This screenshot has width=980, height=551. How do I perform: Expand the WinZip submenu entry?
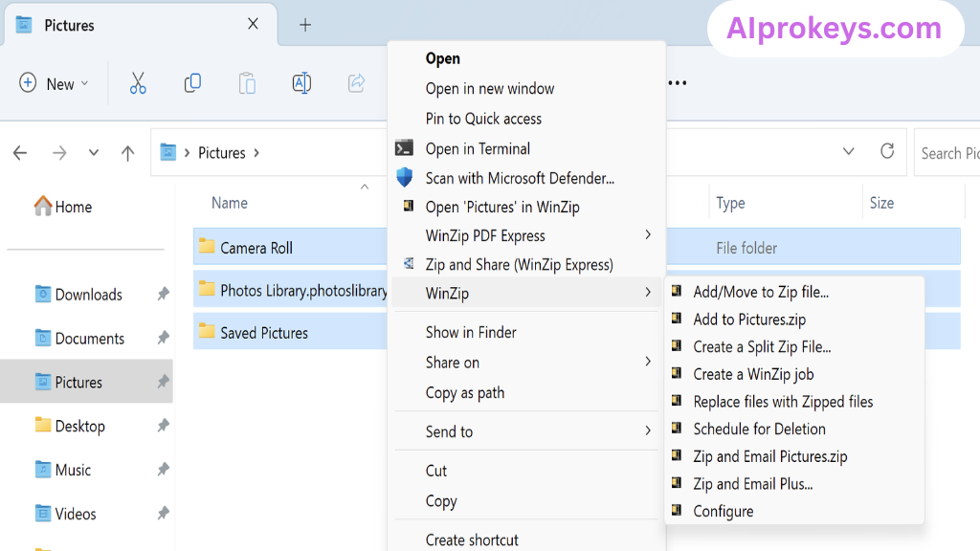click(x=525, y=293)
